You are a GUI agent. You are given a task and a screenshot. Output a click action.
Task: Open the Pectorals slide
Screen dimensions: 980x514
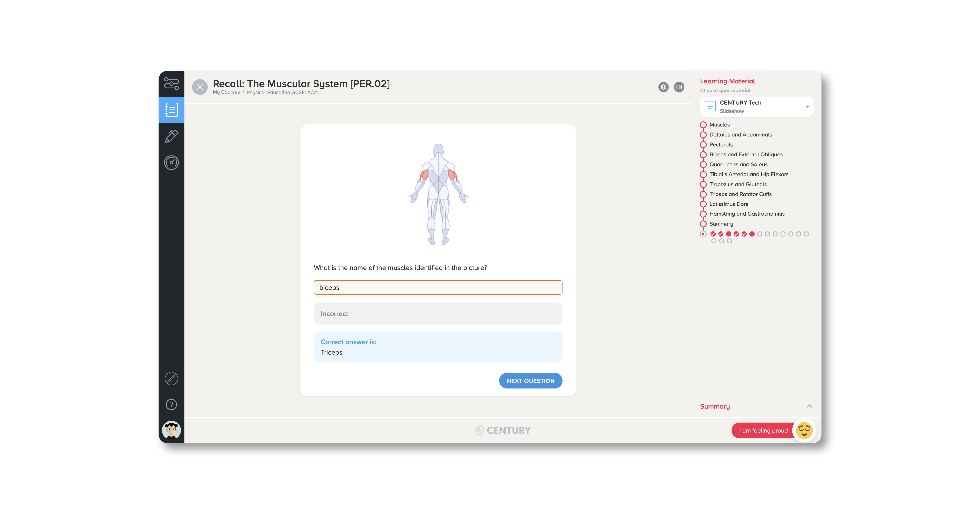721,145
